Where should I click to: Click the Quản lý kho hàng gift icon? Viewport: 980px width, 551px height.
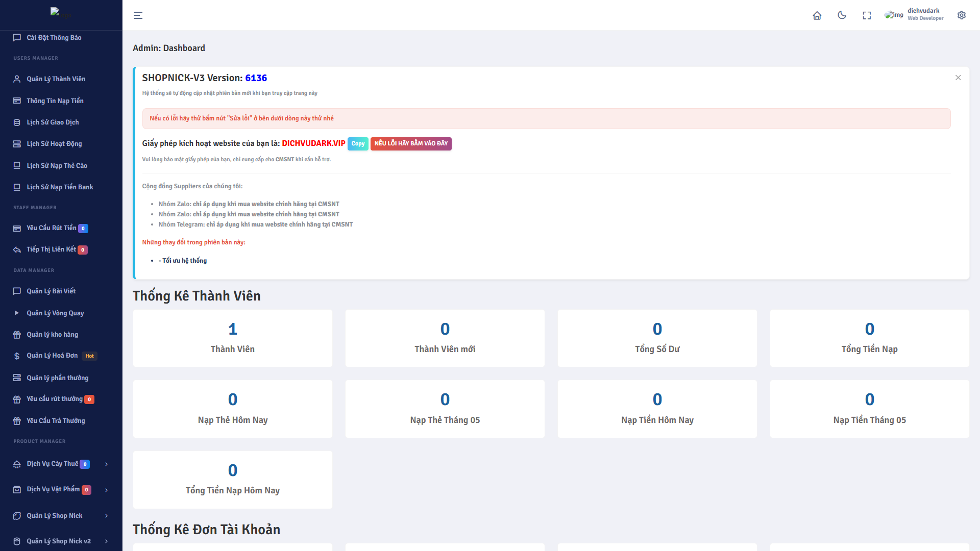17,335
